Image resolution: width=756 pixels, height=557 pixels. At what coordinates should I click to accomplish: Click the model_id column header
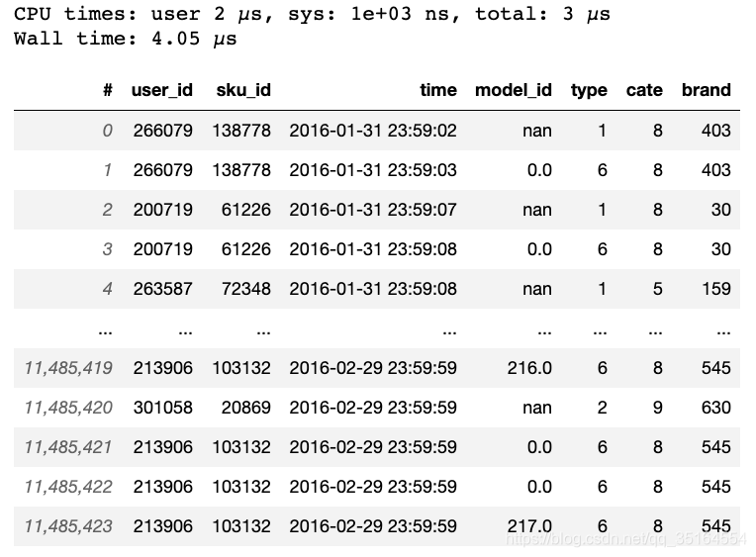pos(514,90)
